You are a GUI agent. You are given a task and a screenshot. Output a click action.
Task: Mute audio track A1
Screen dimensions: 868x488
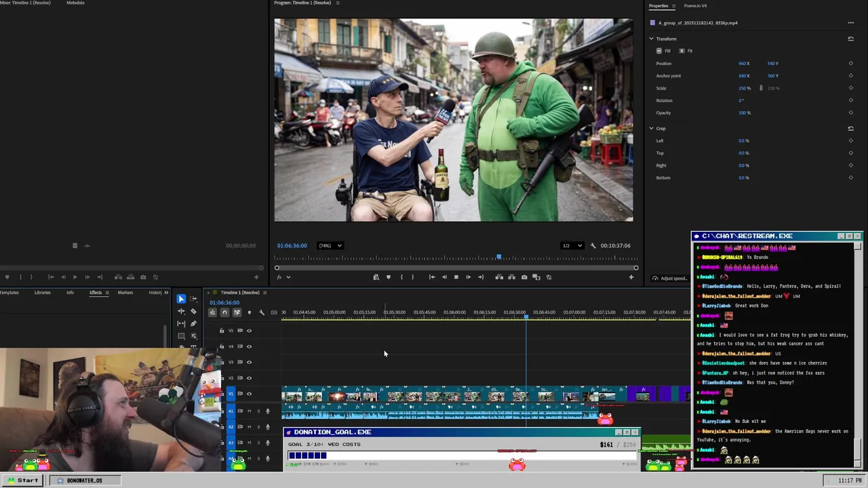click(249, 411)
